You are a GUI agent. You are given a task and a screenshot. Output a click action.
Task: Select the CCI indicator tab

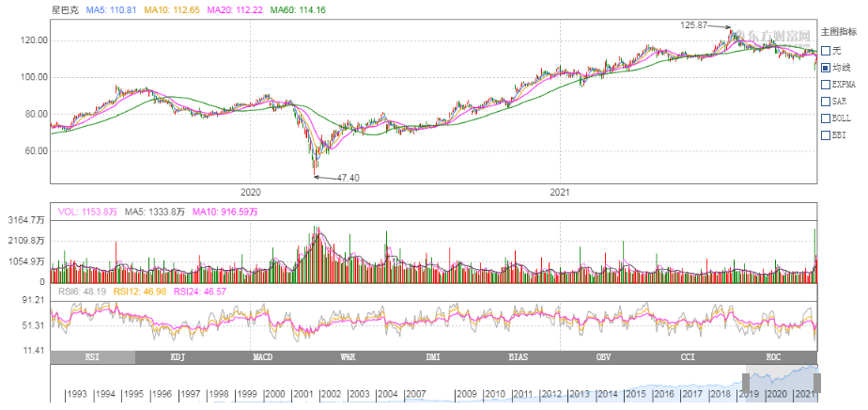pos(690,357)
